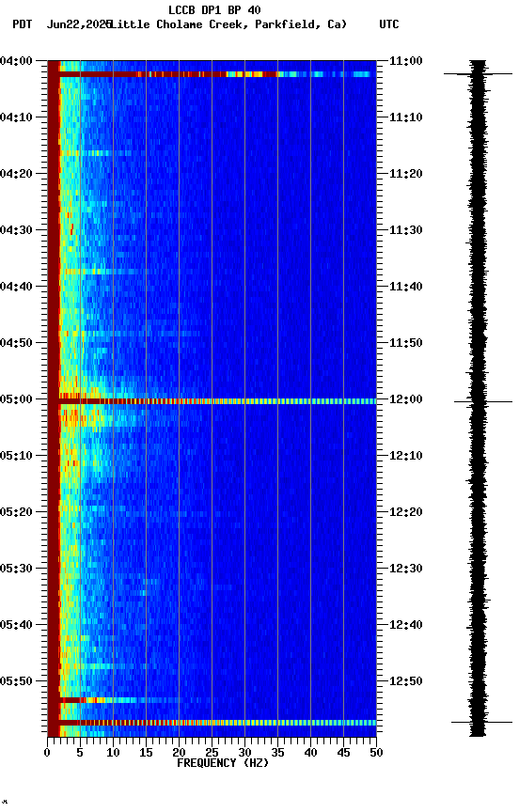Click the '12:40' UTC time label
The width and height of the screenshot is (519, 812).
[406, 625]
